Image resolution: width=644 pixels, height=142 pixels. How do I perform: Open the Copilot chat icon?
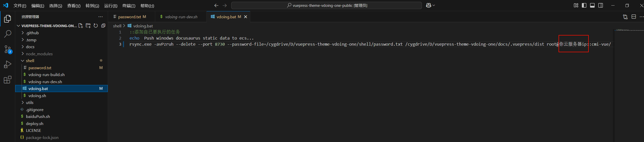pos(428,5)
